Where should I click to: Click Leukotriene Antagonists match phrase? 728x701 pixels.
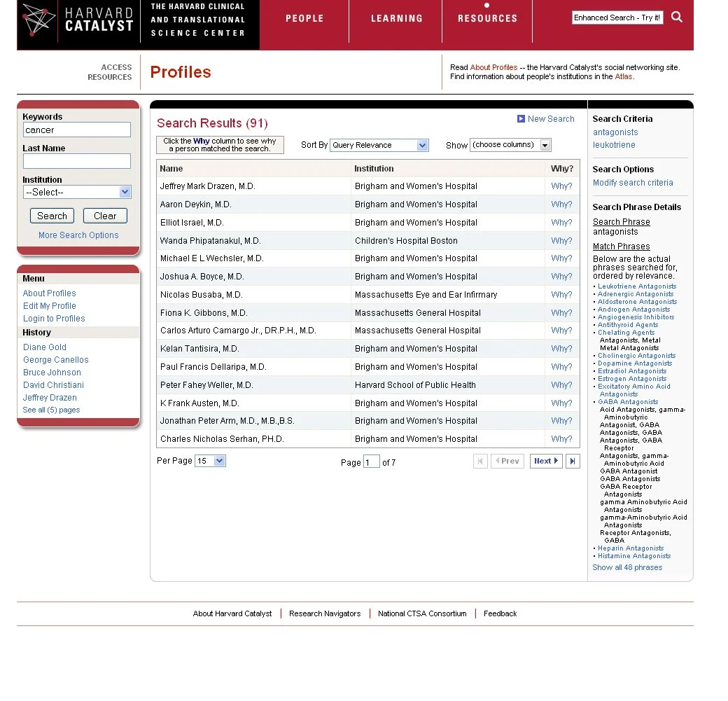click(x=636, y=286)
